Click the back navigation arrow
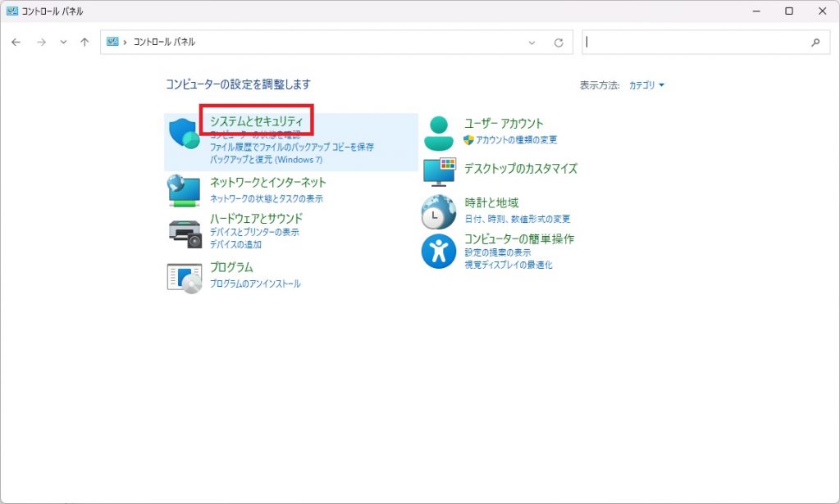Viewport: 840px width, 504px height. pyautogui.click(x=16, y=43)
